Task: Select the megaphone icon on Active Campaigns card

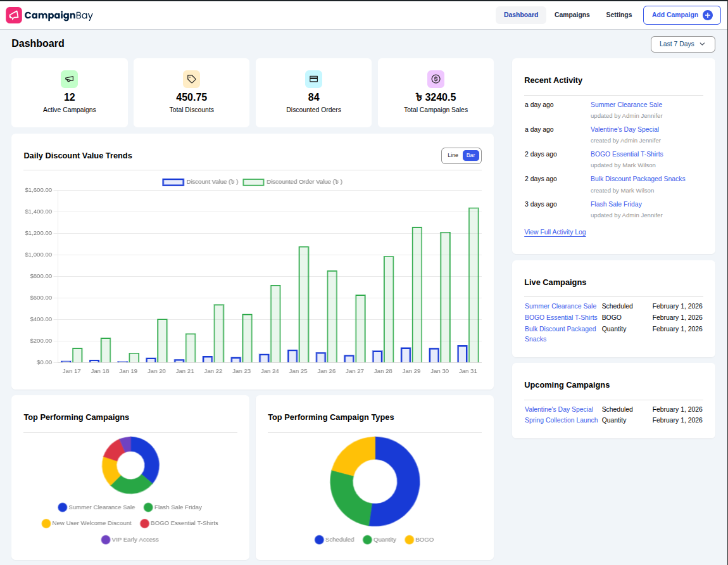Action: click(70, 79)
